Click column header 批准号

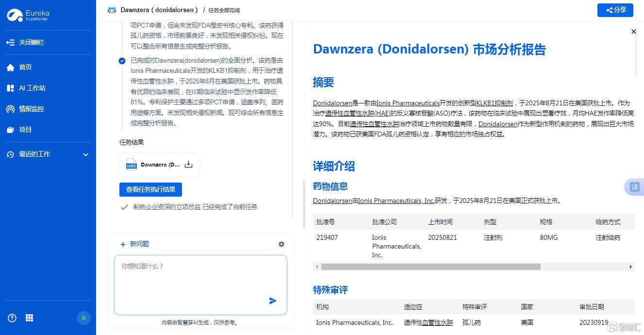tap(326, 222)
